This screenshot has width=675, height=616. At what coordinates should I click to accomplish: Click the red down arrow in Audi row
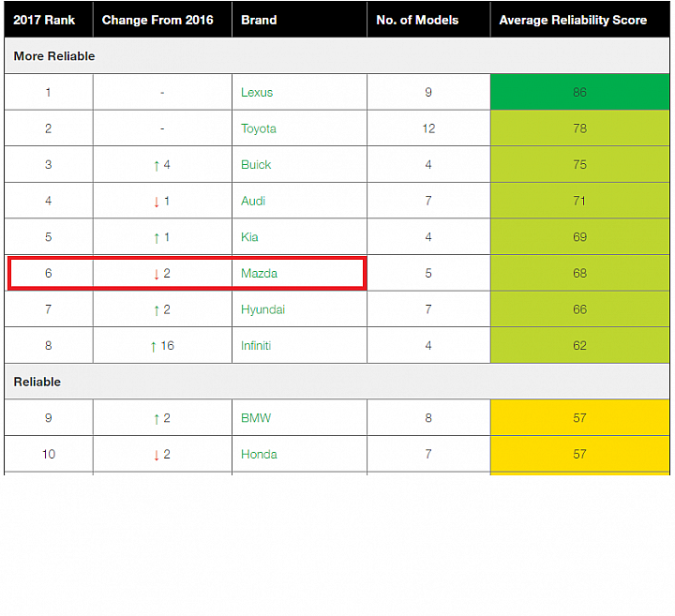157,202
